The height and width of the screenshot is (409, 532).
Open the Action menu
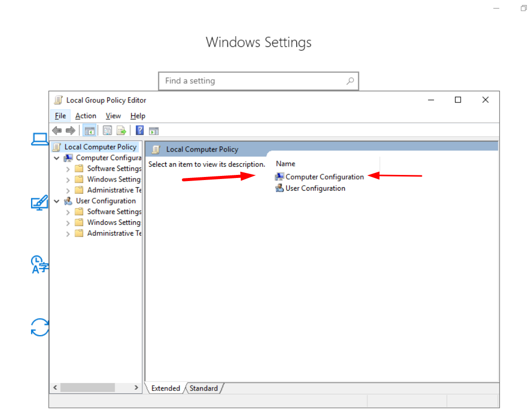click(86, 116)
